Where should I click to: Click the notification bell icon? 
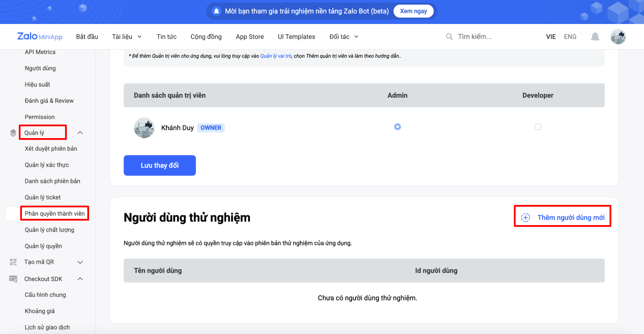click(595, 37)
